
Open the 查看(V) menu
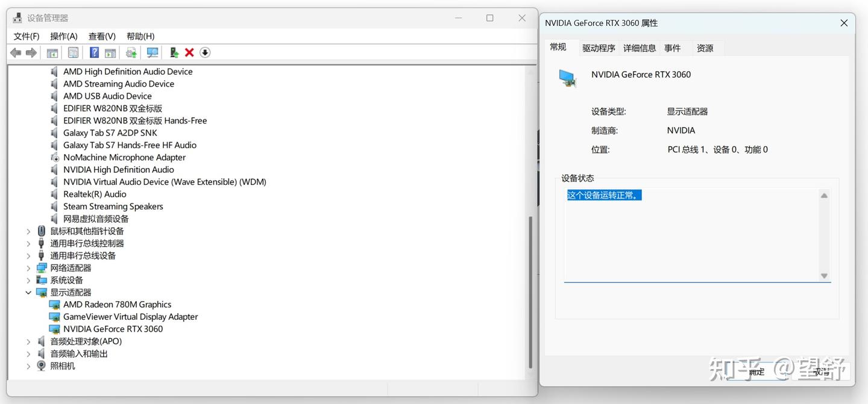[x=102, y=37]
